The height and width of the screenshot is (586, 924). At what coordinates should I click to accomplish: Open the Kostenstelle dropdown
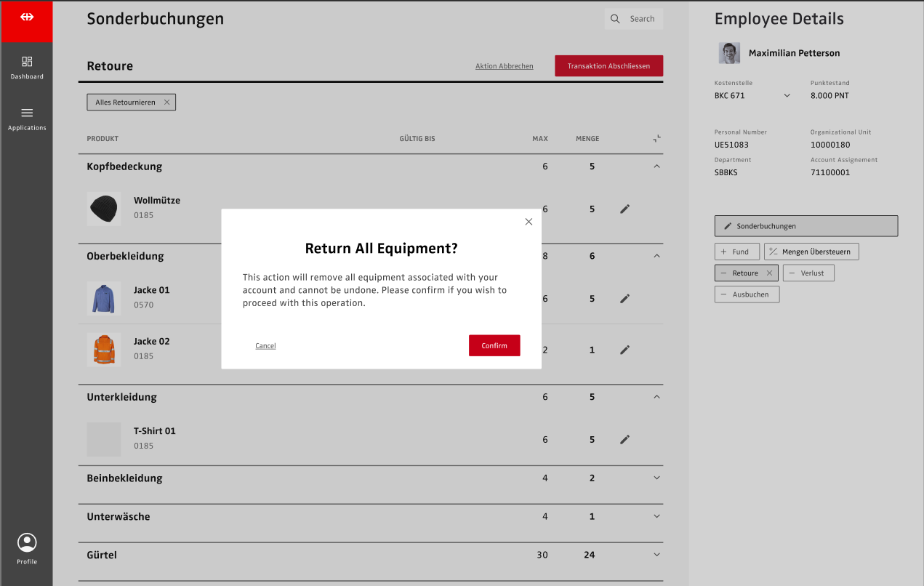(x=787, y=95)
